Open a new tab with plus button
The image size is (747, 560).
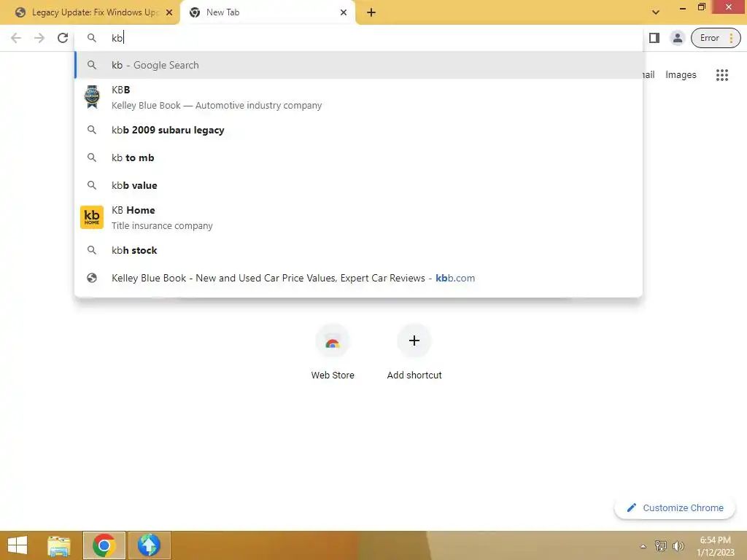point(371,12)
